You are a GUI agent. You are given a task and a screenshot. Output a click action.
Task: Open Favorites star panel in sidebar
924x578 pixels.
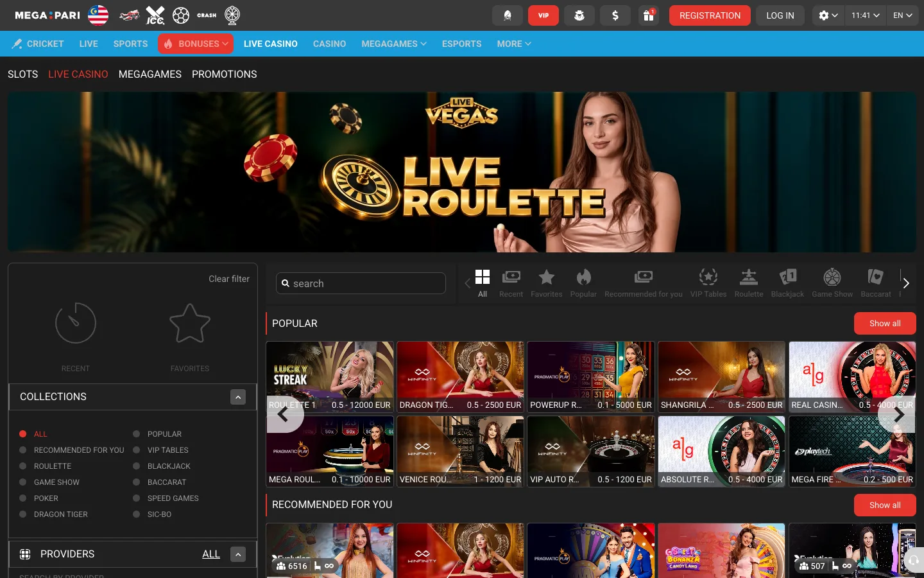190,337
